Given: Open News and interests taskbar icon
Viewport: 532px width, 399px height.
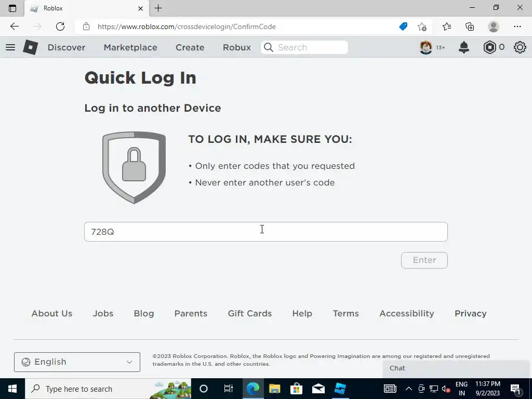Looking at the screenshot, I should click(x=390, y=389).
